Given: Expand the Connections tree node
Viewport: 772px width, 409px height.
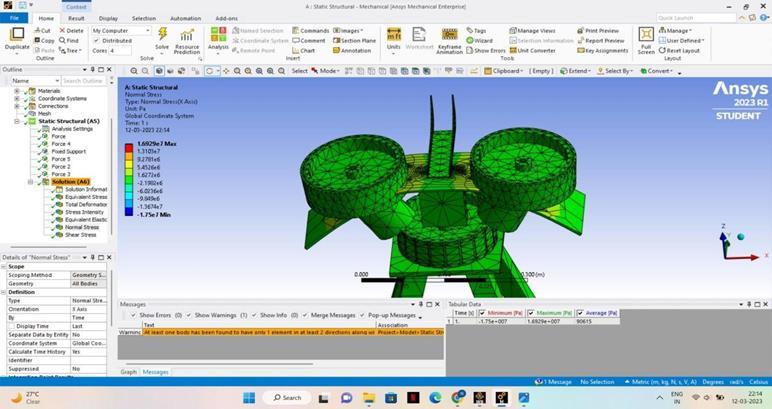Looking at the screenshot, I should [x=17, y=106].
